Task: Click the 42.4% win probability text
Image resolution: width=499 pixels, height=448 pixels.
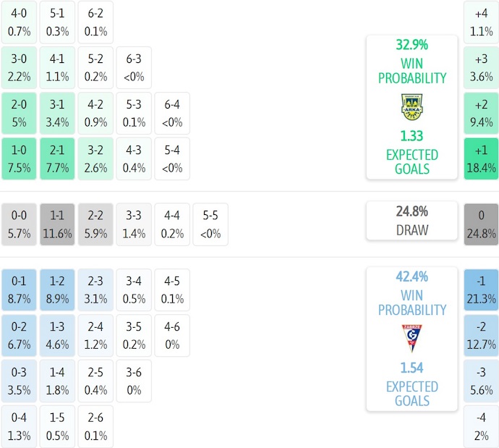Action: (411, 276)
